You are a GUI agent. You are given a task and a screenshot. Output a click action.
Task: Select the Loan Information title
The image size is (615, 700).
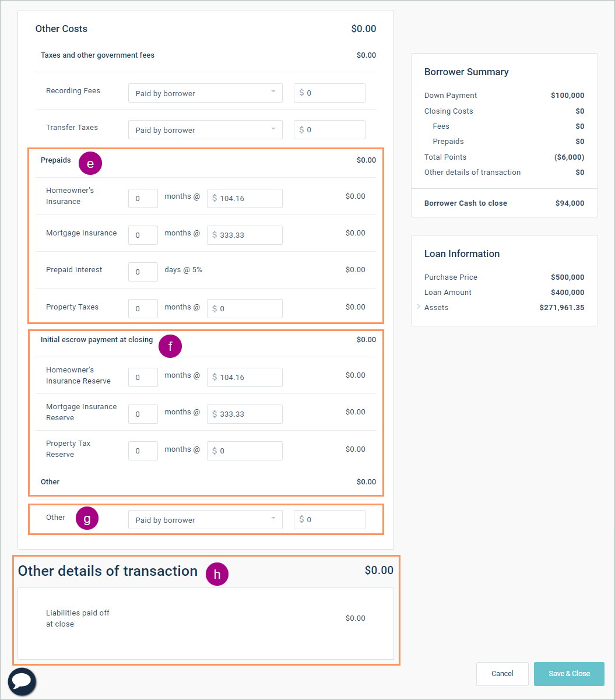click(x=462, y=254)
